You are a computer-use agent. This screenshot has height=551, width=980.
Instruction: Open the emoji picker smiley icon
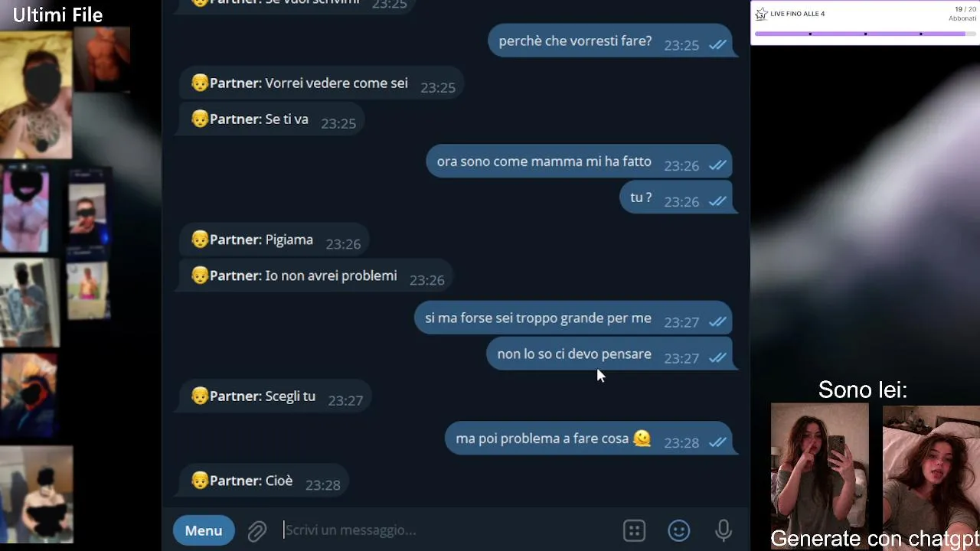click(679, 530)
